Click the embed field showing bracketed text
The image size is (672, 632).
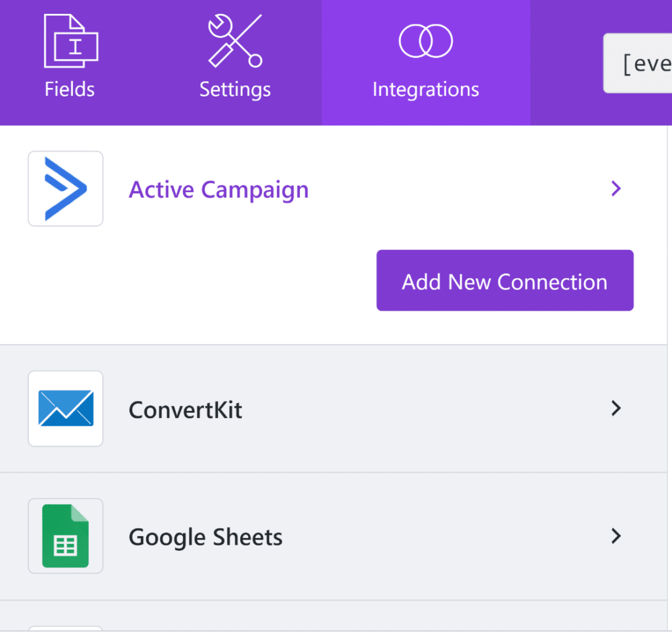tap(646, 62)
